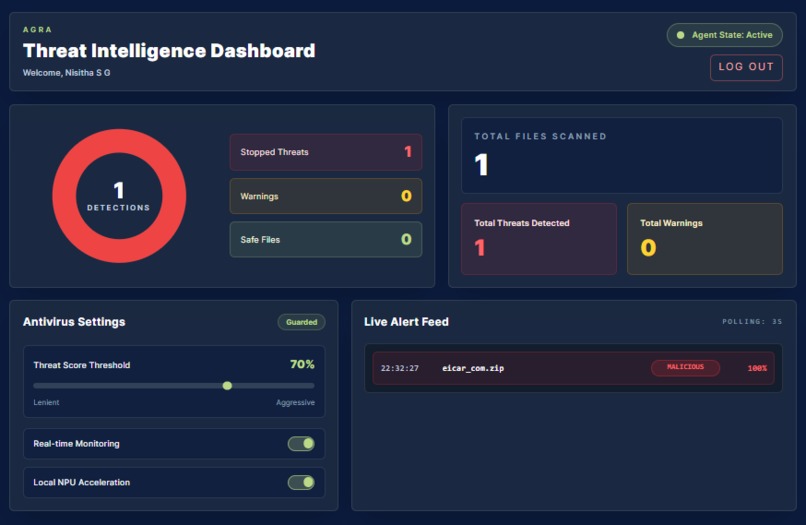Click the green agent status dot

(681, 35)
